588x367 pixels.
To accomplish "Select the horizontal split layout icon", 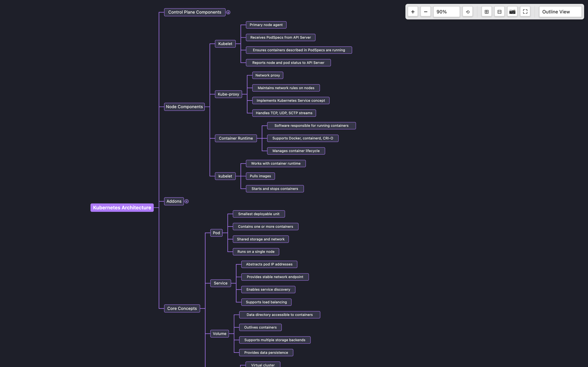I will (x=500, y=11).
